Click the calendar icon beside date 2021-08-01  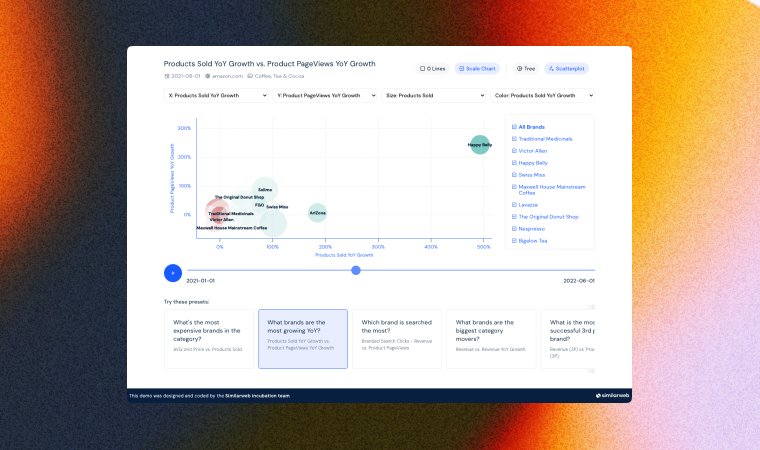pos(167,76)
